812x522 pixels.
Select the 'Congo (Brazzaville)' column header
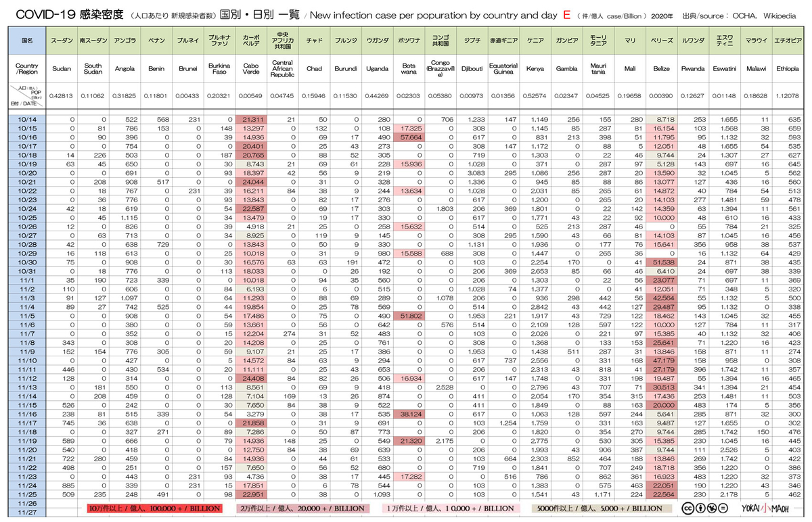440,69
